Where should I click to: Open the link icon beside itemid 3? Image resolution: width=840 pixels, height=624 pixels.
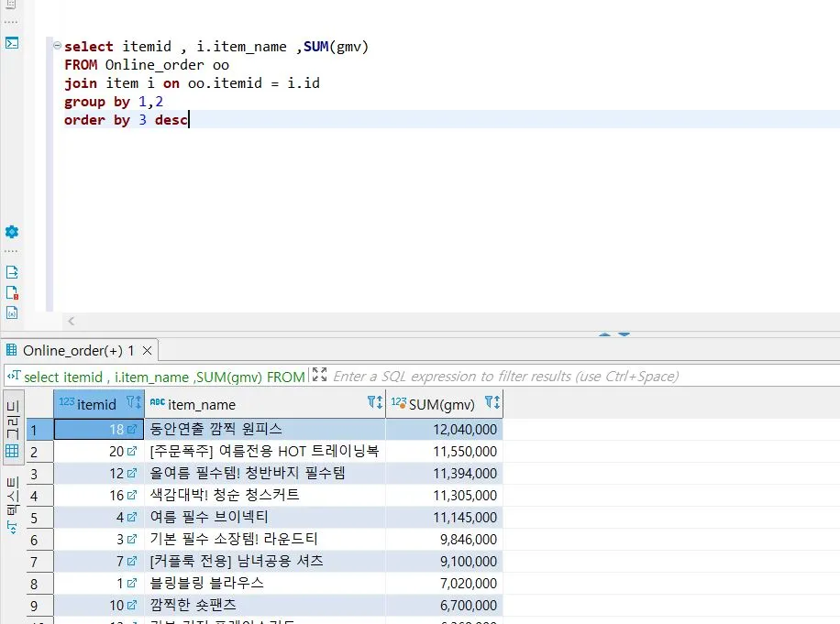click(132, 539)
